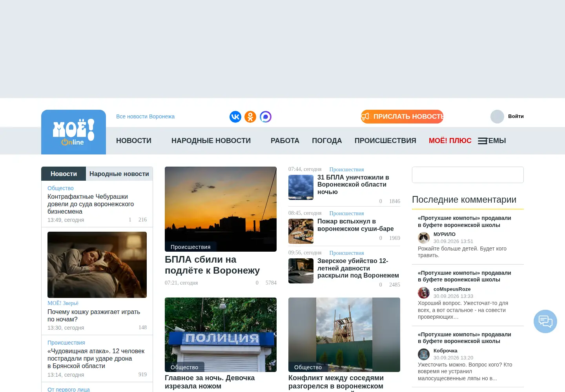Open thumbnail of cloudy sky БПЛА article

coord(301,187)
